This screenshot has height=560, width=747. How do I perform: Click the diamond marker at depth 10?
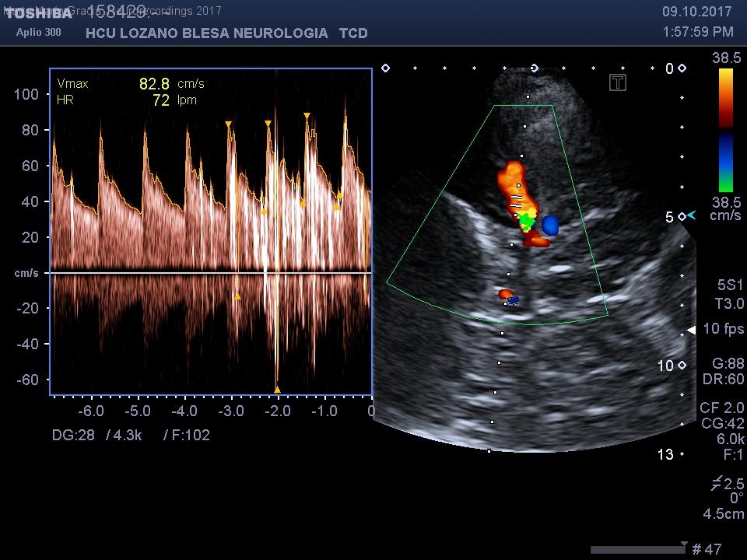coord(682,366)
